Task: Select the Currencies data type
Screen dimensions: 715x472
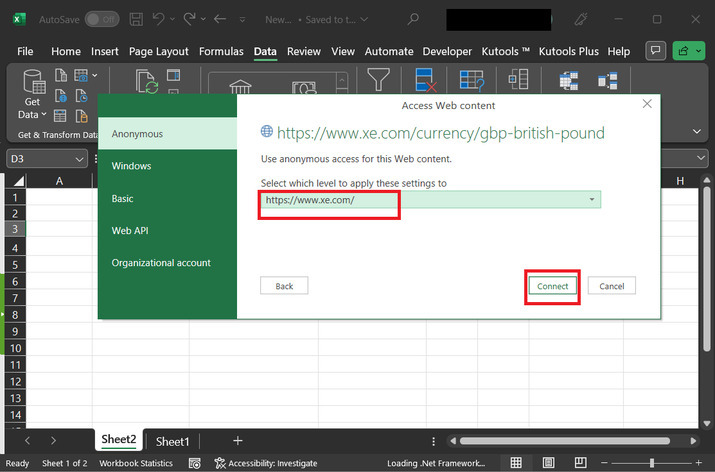Action: [304, 87]
